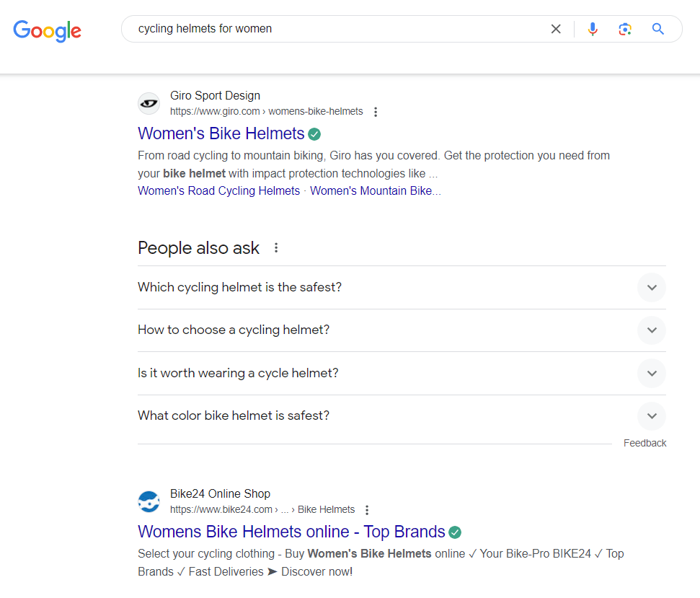Open Women's Mountain Bike sitelink
The width and height of the screenshot is (700, 598).
click(375, 190)
